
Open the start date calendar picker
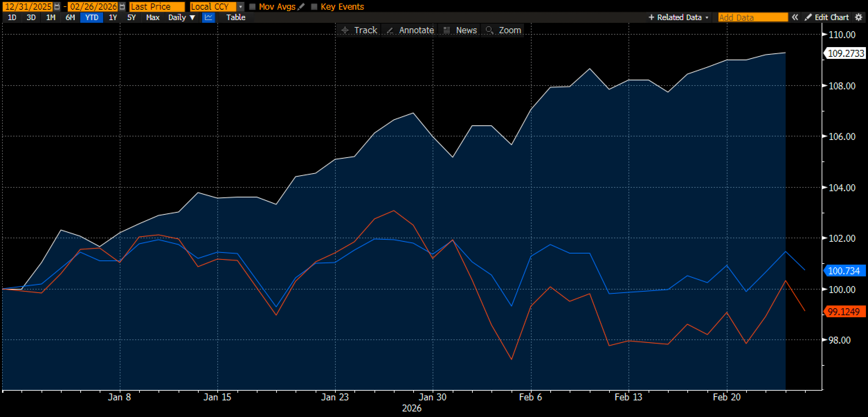[x=57, y=7]
